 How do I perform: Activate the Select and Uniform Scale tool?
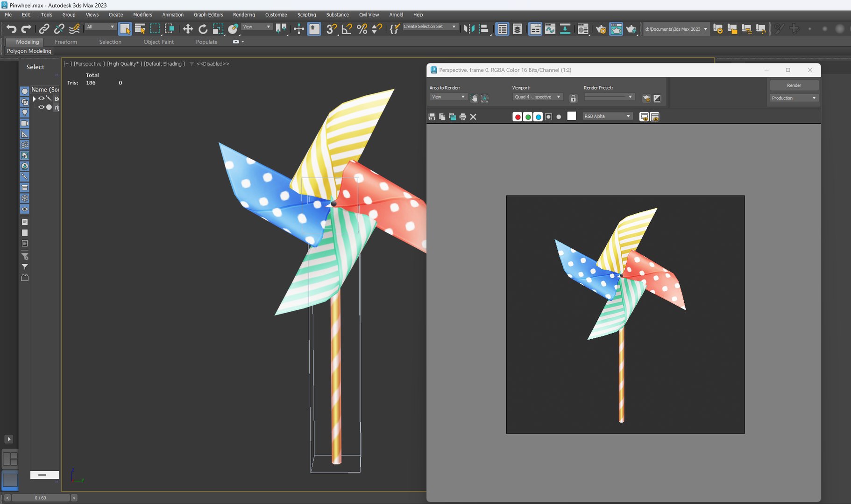coord(218,29)
